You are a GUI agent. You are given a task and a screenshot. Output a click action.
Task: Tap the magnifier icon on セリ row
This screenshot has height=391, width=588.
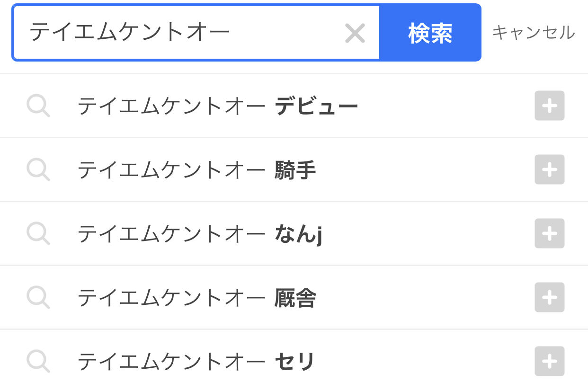(x=38, y=361)
